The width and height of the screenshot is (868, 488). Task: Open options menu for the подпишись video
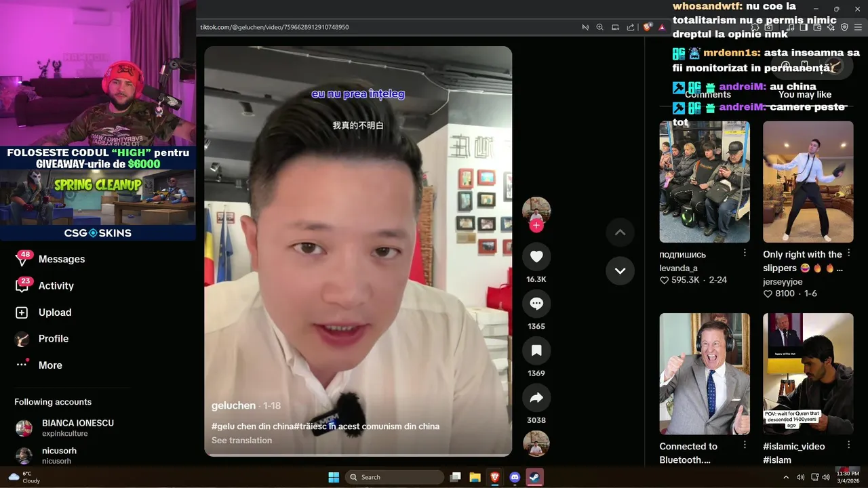pos(745,253)
